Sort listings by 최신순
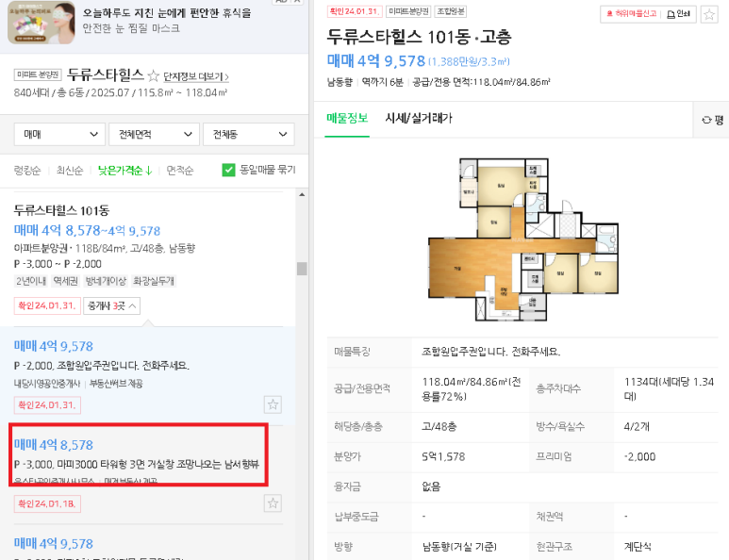Viewport: 729px width, 560px height. click(69, 171)
